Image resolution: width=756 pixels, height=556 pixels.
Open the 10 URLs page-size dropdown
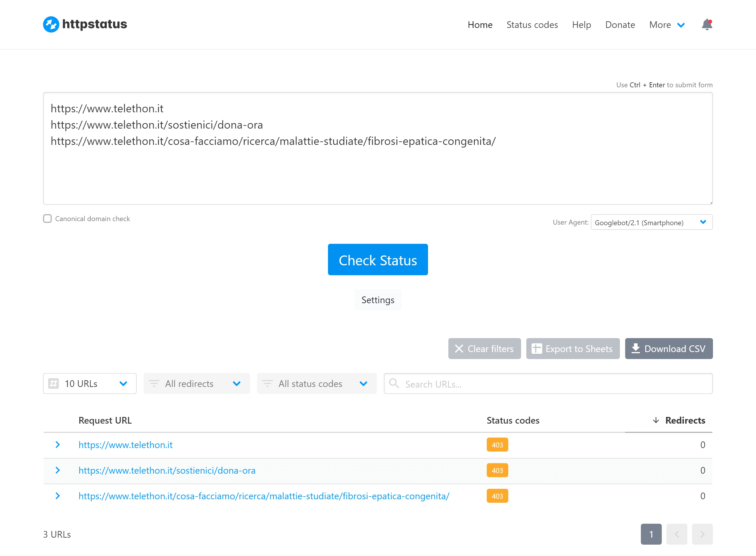90,383
